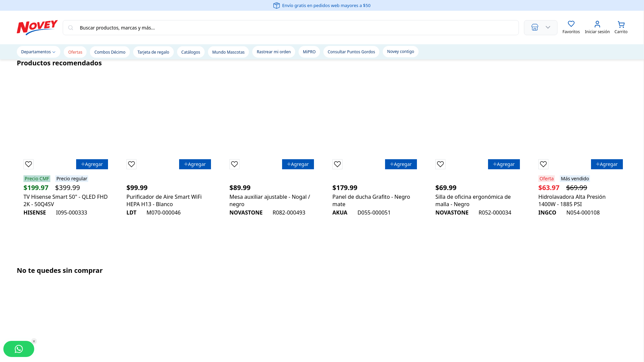The height and width of the screenshot is (362, 644).
Task: Open TV Hisense Smart 50" product title
Action: tap(66, 200)
